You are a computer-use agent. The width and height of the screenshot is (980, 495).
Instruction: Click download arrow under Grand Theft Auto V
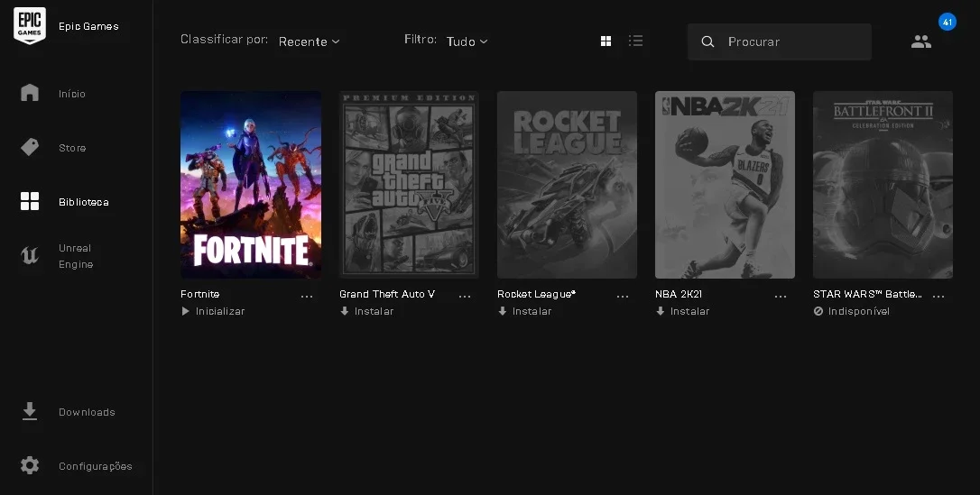pyautogui.click(x=345, y=311)
